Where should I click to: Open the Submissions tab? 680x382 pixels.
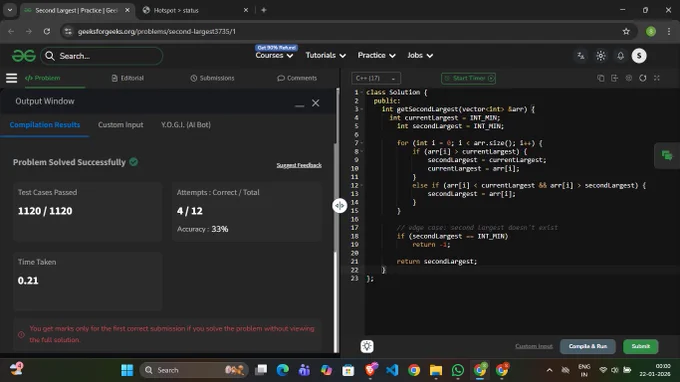click(x=212, y=78)
